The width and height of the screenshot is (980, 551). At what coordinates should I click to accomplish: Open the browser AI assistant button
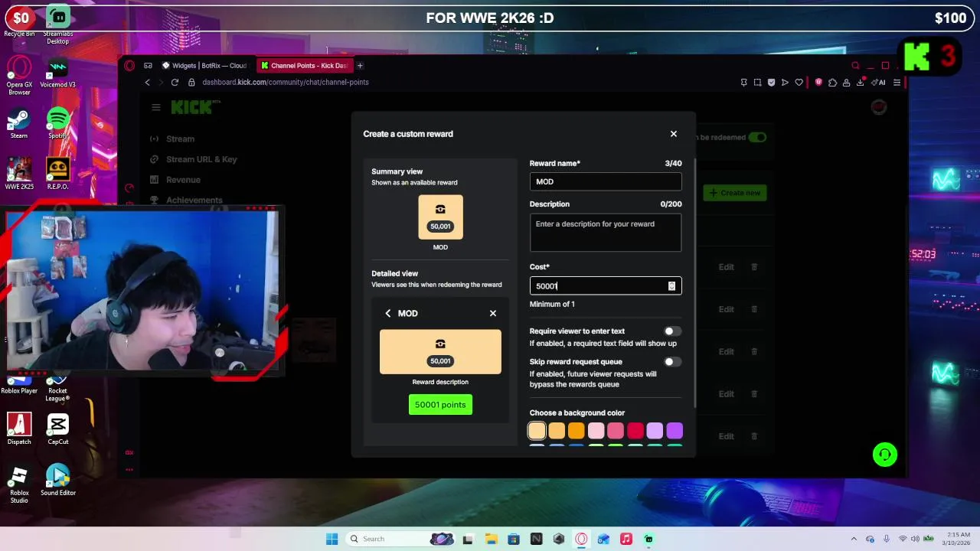pyautogui.click(x=879, y=83)
